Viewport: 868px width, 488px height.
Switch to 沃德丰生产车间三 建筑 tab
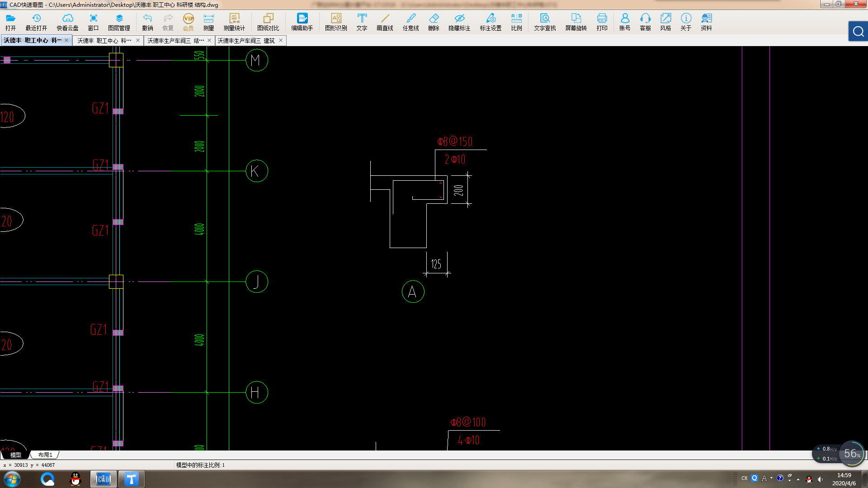pos(246,41)
